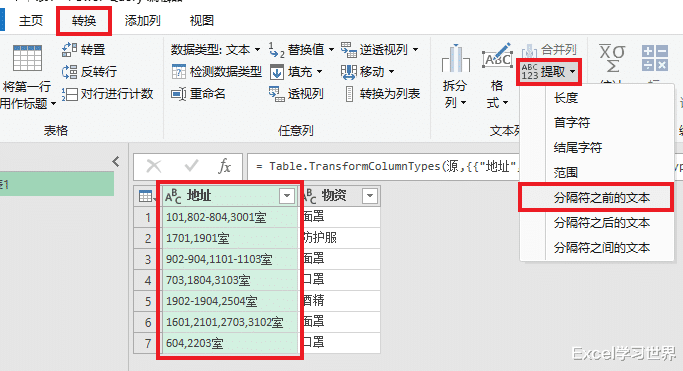Click the 拆分列 split column icon
Image resolution: width=683 pixels, height=371 pixels.
point(456,58)
